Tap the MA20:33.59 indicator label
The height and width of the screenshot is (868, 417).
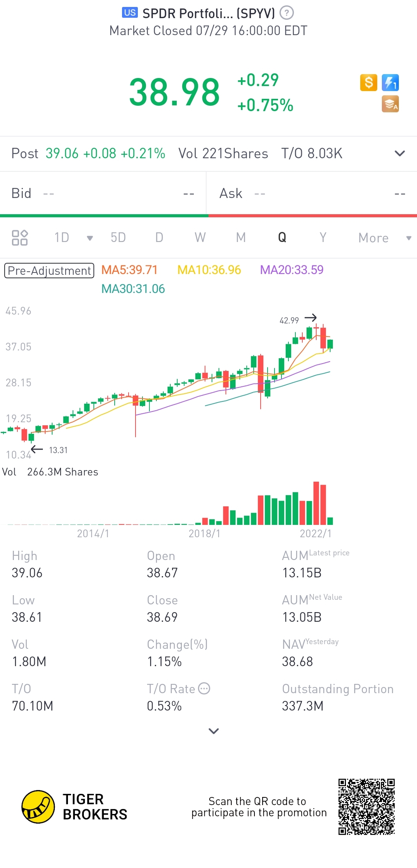[292, 270]
